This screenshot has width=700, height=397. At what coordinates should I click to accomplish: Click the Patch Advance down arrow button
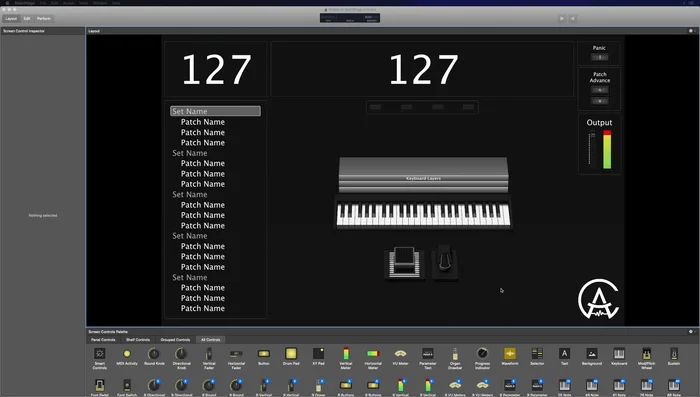coord(600,101)
